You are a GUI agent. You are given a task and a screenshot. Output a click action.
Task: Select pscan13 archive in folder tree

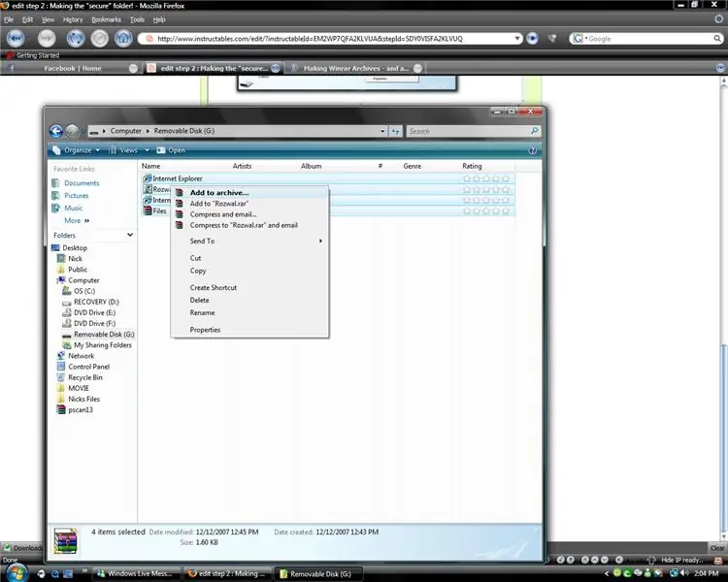(x=81, y=409)
